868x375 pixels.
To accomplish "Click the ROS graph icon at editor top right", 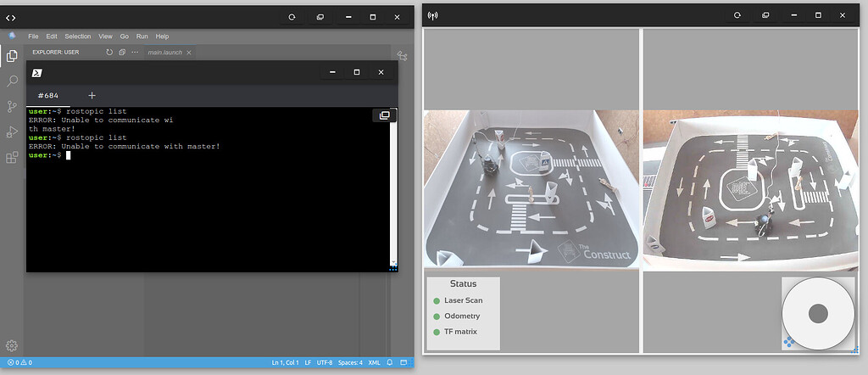I will click(x=403, y=56).
